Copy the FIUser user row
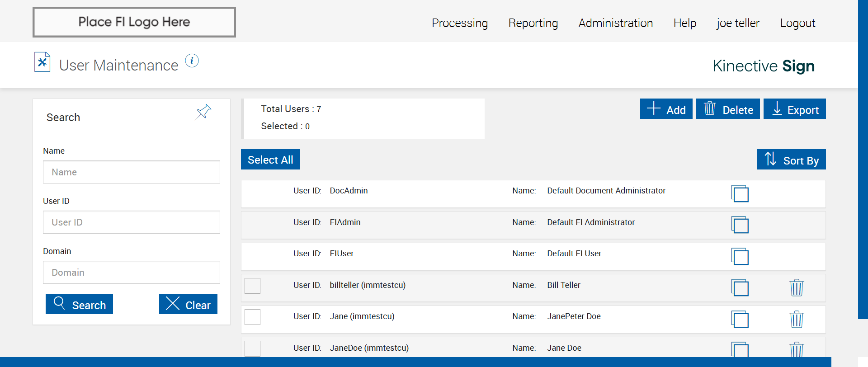Screen dimensions: 868x367 click(740, 256)
